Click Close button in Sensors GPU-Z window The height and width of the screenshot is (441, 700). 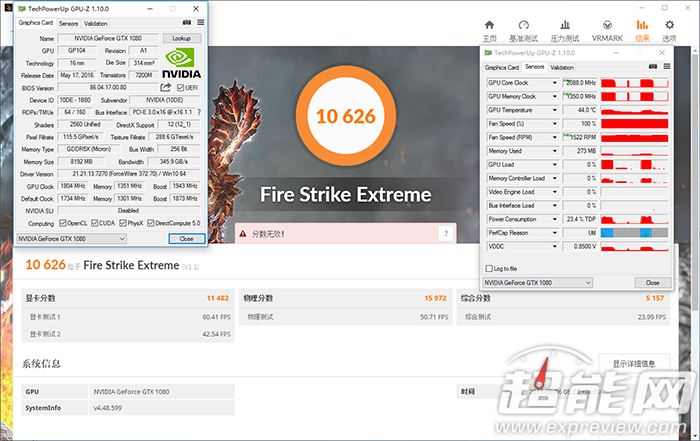[x=653, y=283]
